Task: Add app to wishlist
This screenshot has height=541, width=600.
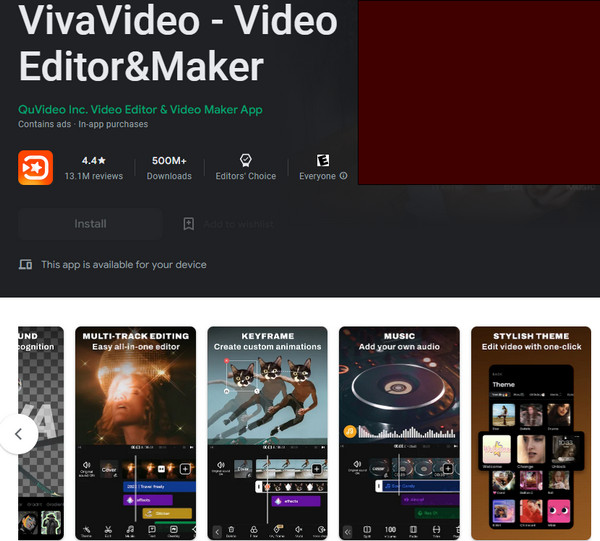Action: point(228,224)
